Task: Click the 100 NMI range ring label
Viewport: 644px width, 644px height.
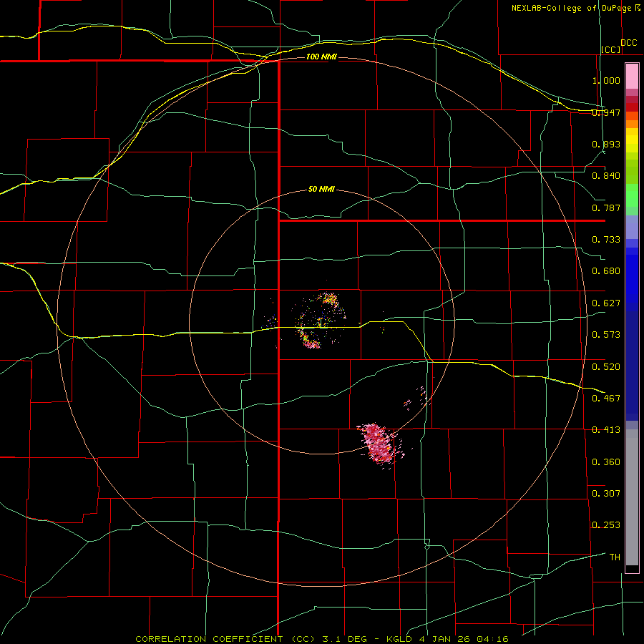Action: (321, 57)
